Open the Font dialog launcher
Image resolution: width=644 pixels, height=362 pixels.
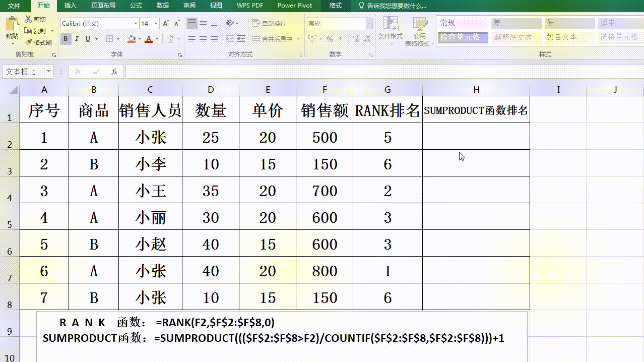click(180, 54)
